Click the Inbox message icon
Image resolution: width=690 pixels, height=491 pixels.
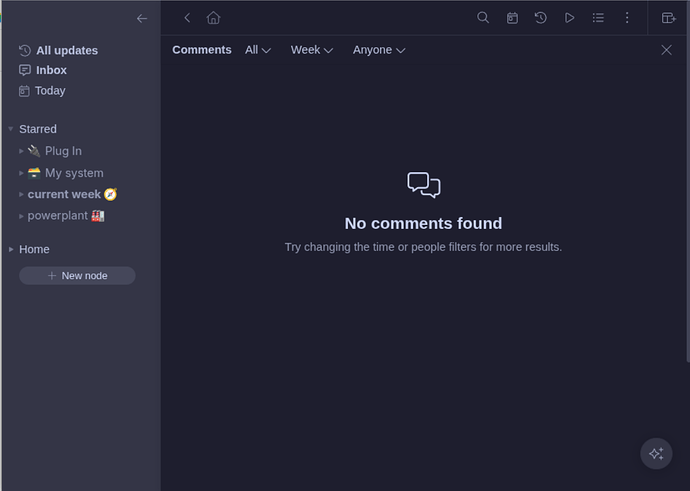click(25, 70)
